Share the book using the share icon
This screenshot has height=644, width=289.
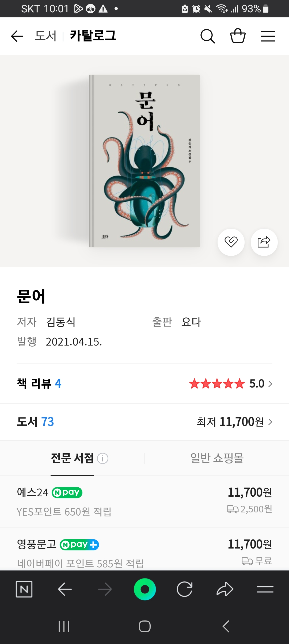click(264, 242)
